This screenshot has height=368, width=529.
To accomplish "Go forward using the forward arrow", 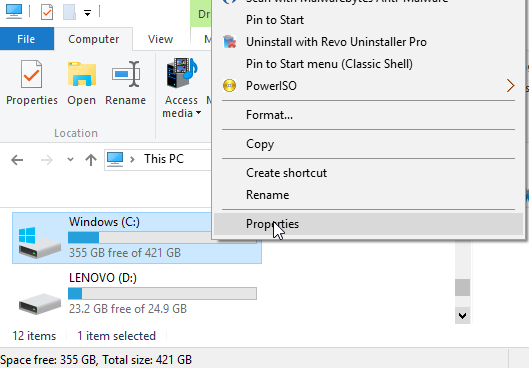I will 47,160.
